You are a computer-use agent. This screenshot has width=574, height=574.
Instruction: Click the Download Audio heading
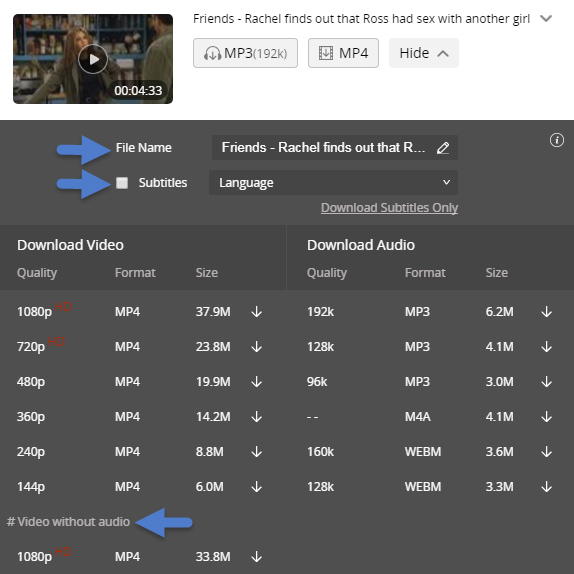point(361,245)
